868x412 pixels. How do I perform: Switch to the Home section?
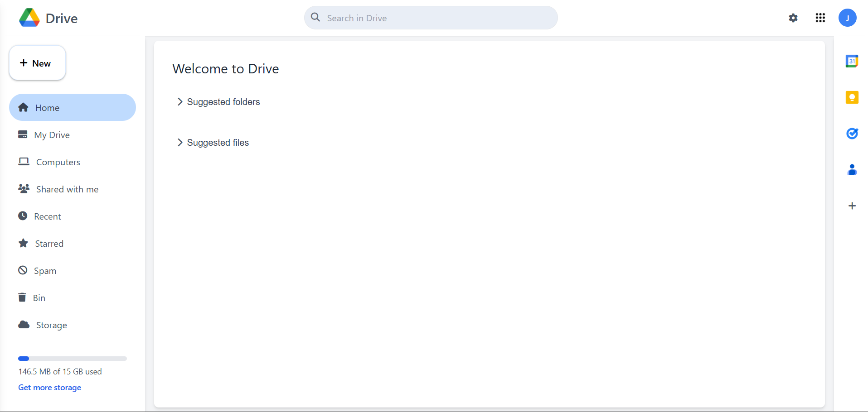click(x=47, y=107)
